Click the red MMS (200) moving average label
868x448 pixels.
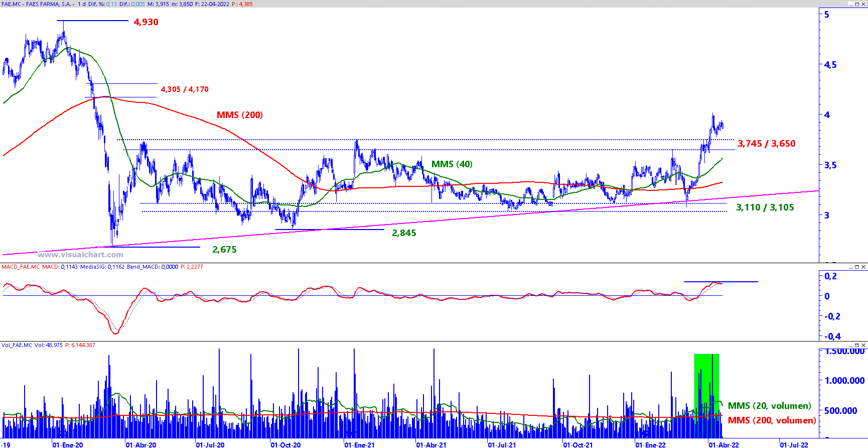(x=240, y=115)
